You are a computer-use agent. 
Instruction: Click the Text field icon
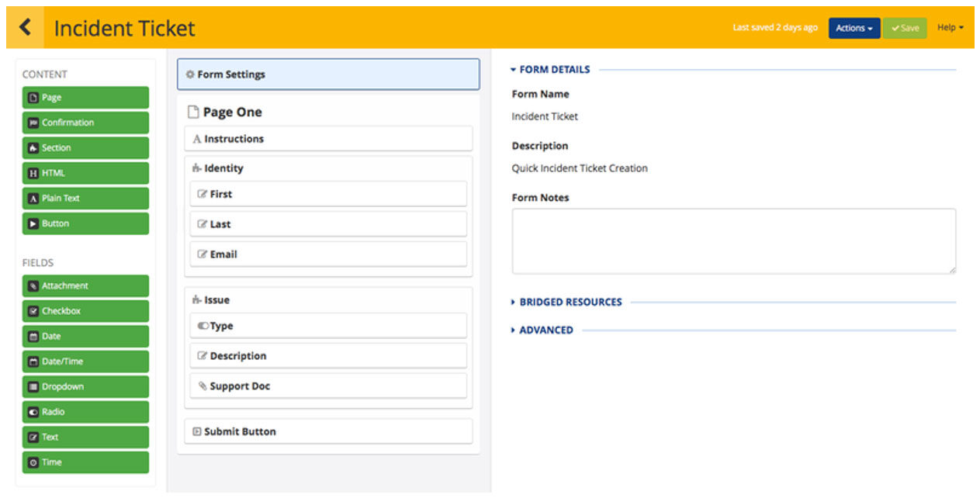pos(33,437)
